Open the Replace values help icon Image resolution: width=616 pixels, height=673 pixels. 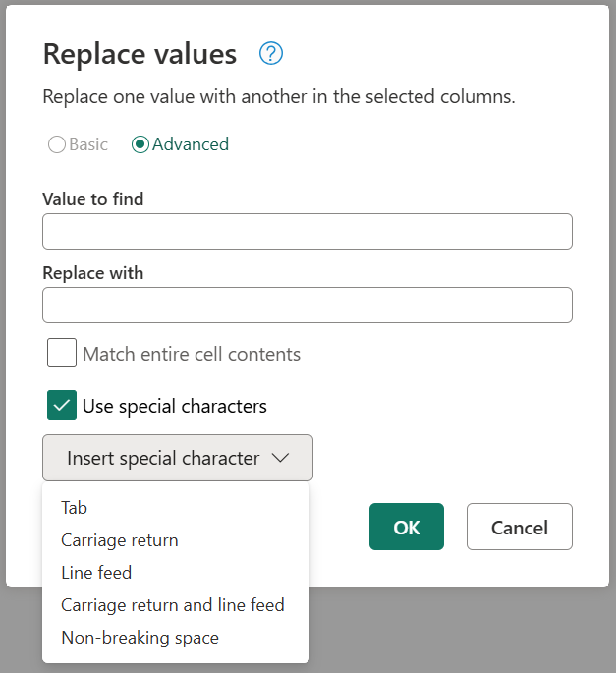tap(271, 54)
